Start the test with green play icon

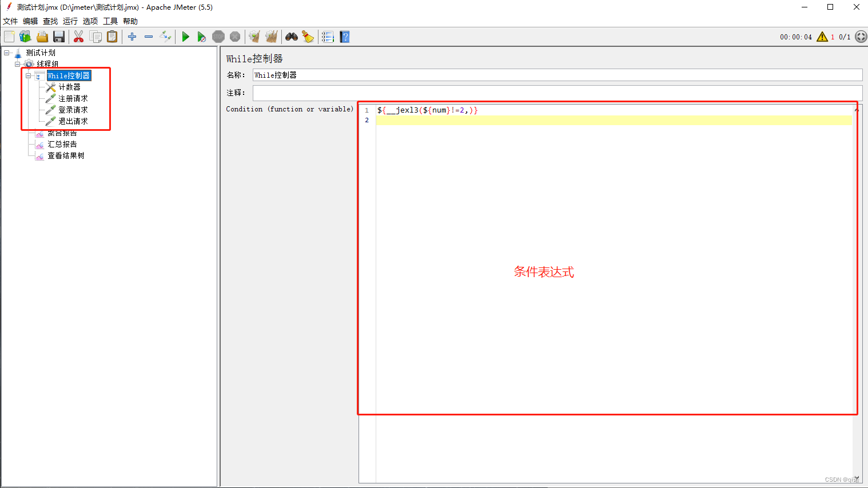coord(185,37)
